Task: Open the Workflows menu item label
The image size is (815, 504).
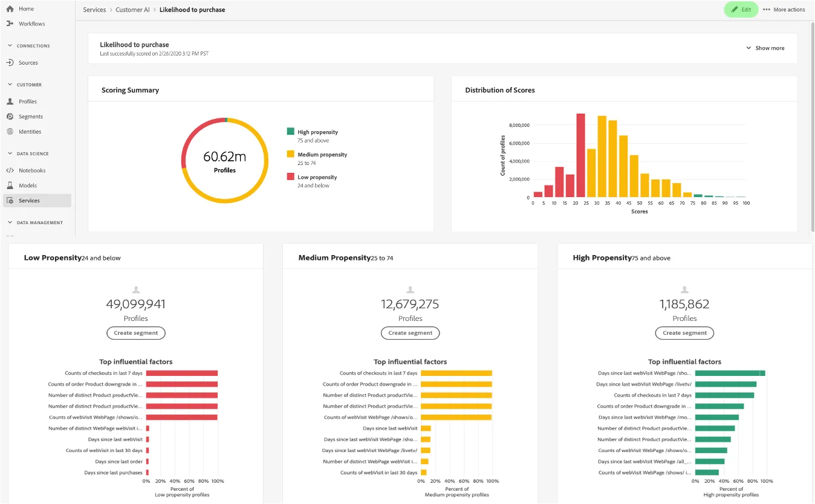Action: click(x=32, y=24)
